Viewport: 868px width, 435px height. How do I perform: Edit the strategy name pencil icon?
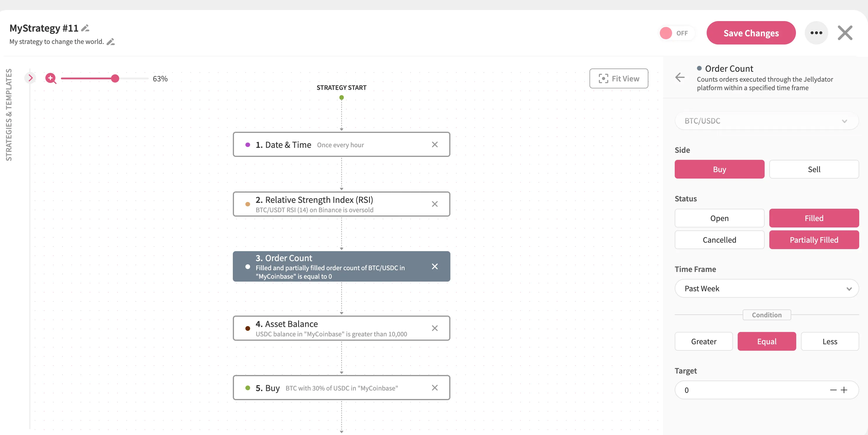(85, 28)
